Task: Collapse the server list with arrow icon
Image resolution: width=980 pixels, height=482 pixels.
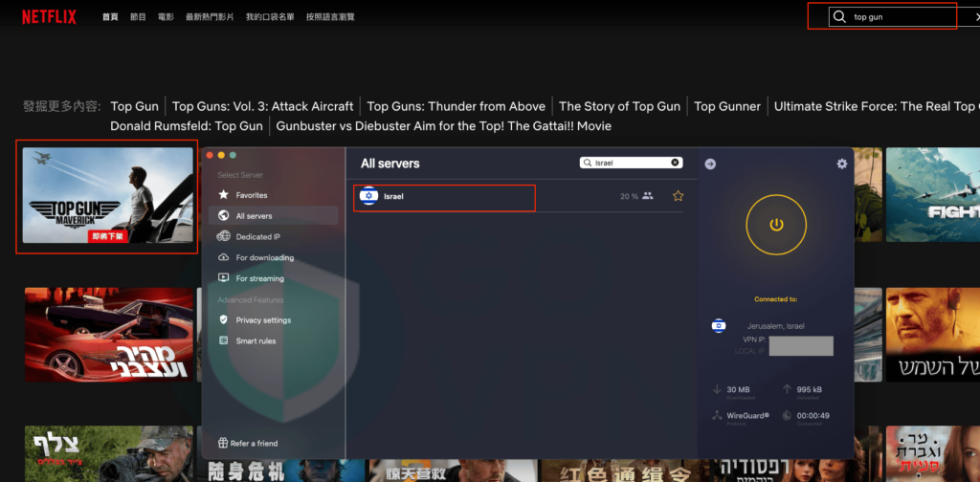Action: 710,164
